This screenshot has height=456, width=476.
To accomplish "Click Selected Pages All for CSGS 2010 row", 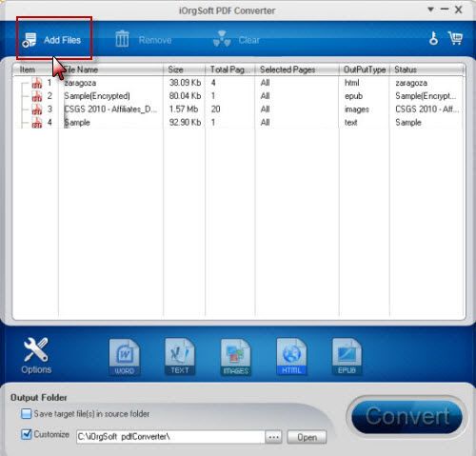I will coord(265,109).
